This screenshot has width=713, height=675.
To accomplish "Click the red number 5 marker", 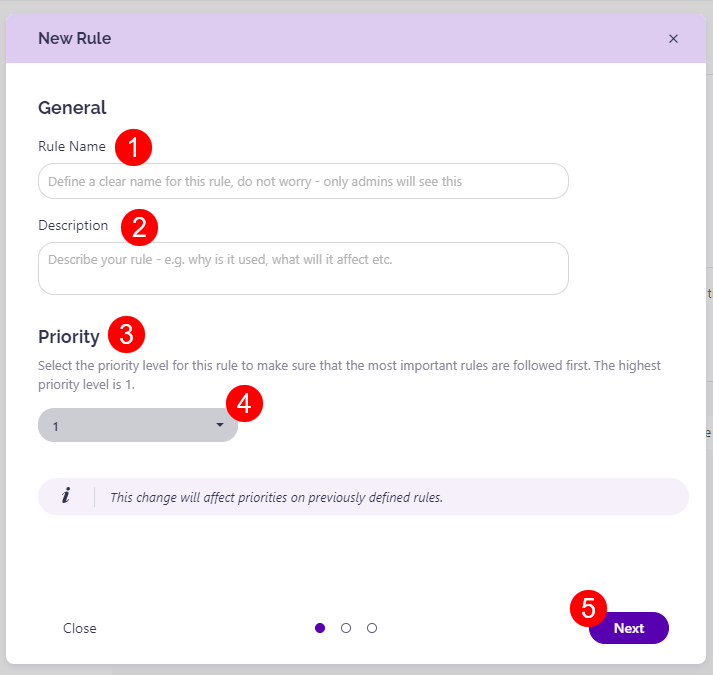I will click(589, 608).
